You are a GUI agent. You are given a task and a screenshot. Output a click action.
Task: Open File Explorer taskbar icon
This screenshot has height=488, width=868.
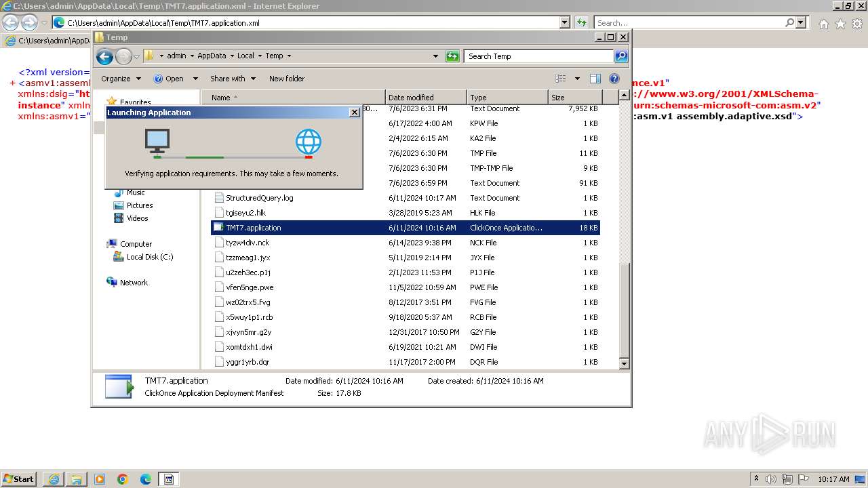tap(77, 479)
